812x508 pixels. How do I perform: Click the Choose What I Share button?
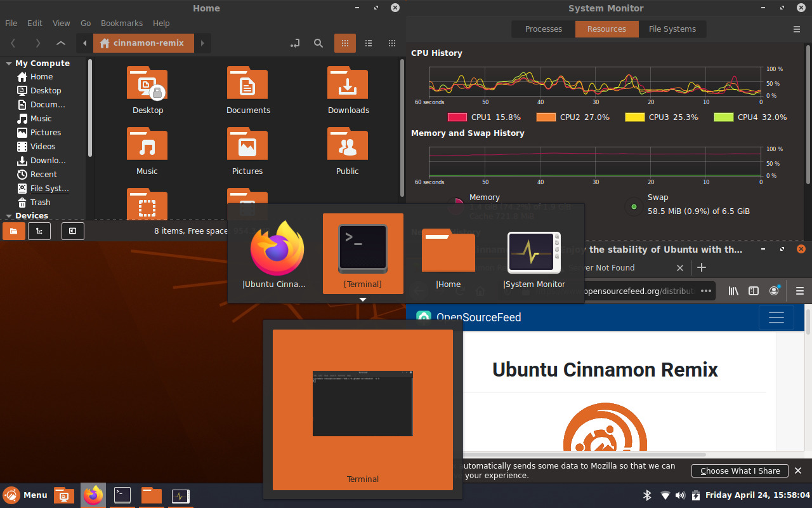click(739, 471)
